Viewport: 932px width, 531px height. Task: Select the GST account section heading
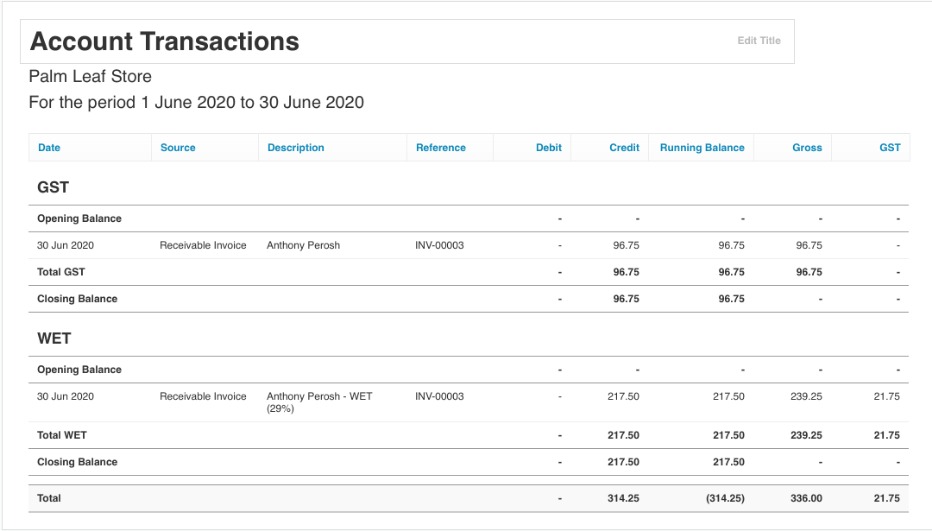pyautogui.click(x=53, y=188)
